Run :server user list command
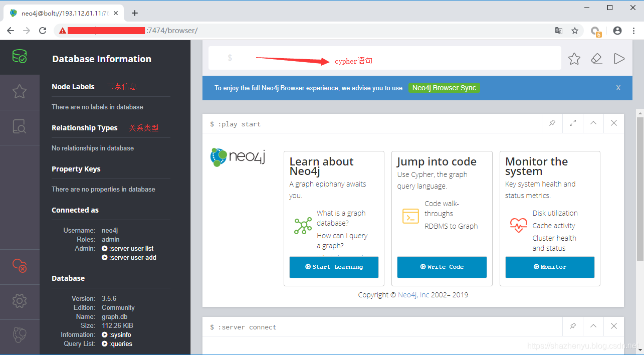 click(128, 248)
